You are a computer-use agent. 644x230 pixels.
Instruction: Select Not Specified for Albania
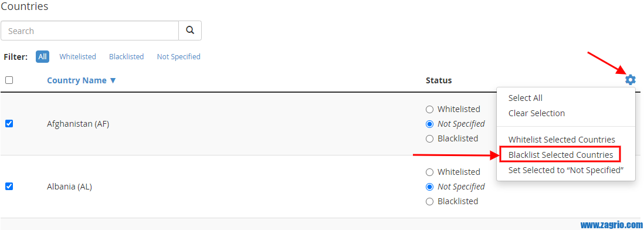coord(429,187)
